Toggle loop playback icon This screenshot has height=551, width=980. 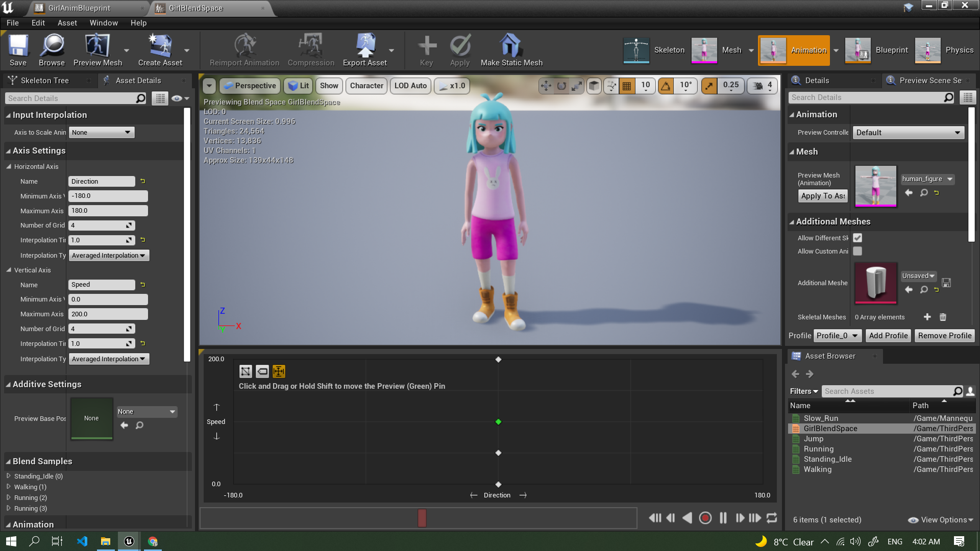[772, 518]
